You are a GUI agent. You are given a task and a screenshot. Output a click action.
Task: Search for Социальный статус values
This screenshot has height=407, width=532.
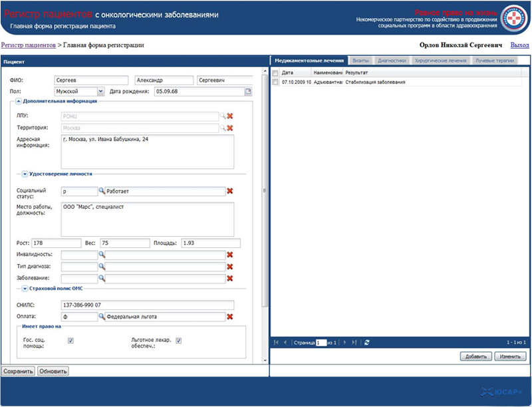point(102,191)
